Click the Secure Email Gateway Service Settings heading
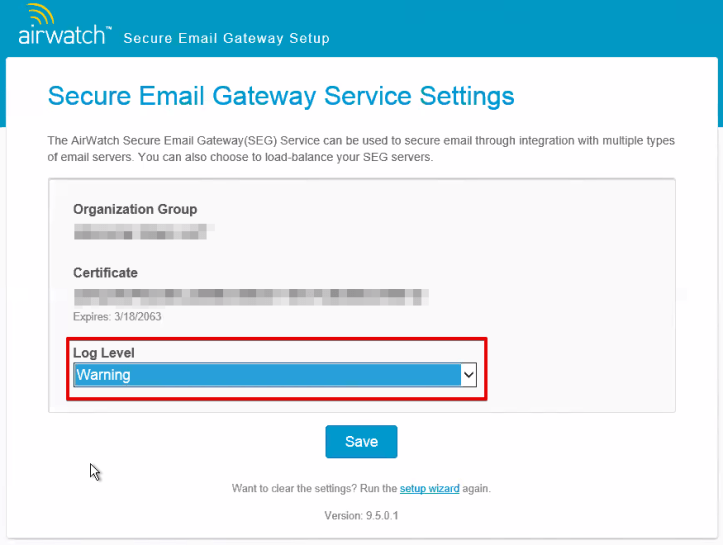The width and height of the screenshot is (723, 545). pyautogui.click(x=281, y=96)
